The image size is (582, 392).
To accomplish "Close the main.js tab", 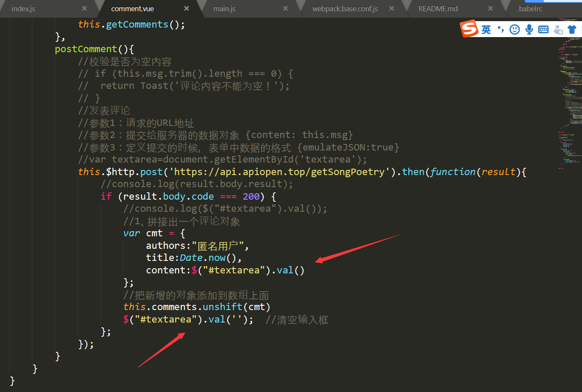I will pyautogui.click(x=285, y=8).
